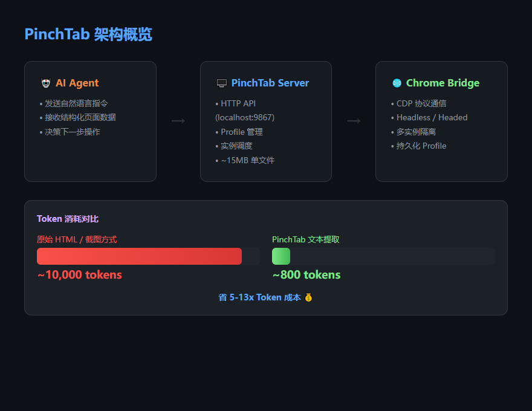Click the red HTML token progress bar
Screen dimensions: 532x411
pyautogui.click(x=139, y=256)
